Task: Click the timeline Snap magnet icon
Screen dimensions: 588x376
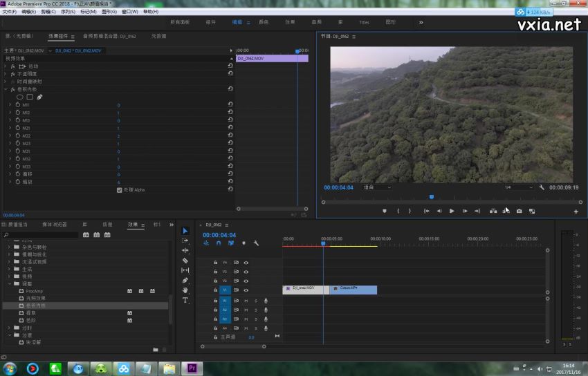Action: point(219,243)
